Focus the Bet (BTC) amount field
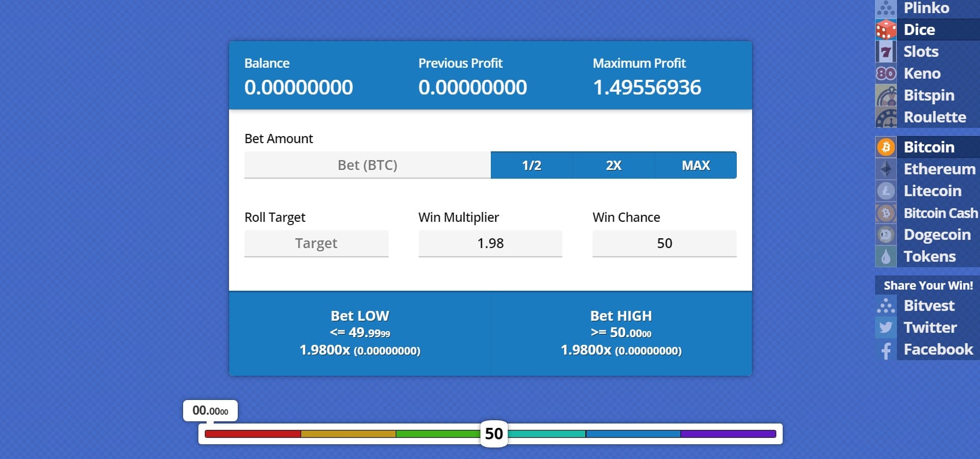Viewport: 980px width, 459px height. 367,165
